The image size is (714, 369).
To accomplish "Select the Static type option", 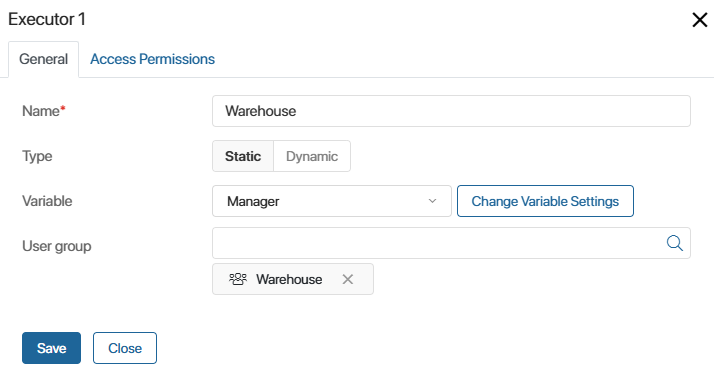I will tap(243, 156).
